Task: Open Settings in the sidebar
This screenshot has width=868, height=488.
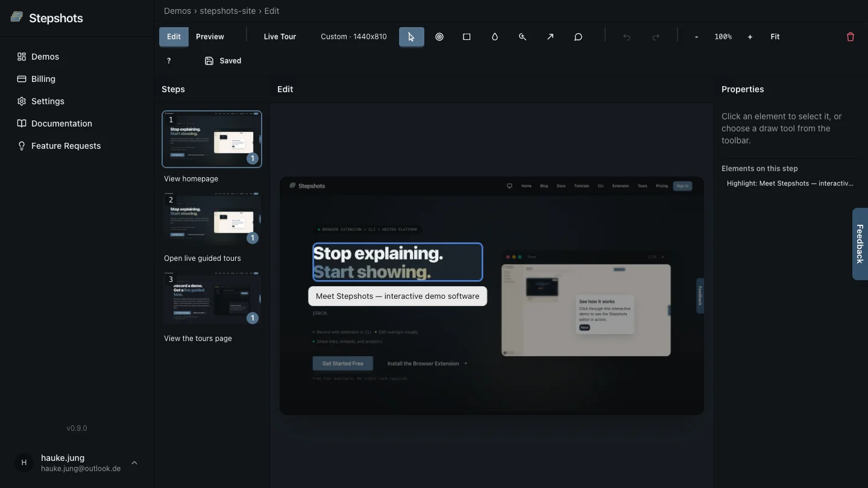Action: point(48,101)
